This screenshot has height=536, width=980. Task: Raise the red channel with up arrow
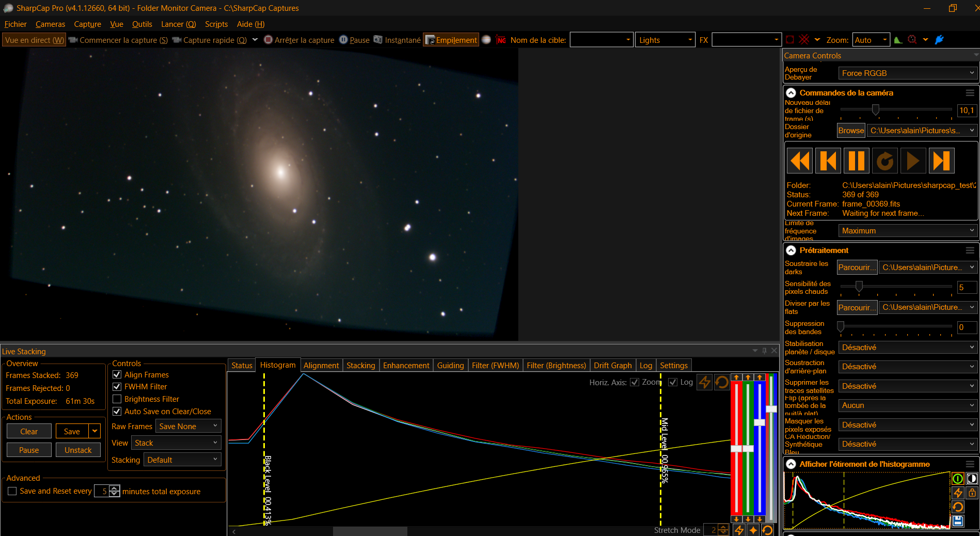736,377
